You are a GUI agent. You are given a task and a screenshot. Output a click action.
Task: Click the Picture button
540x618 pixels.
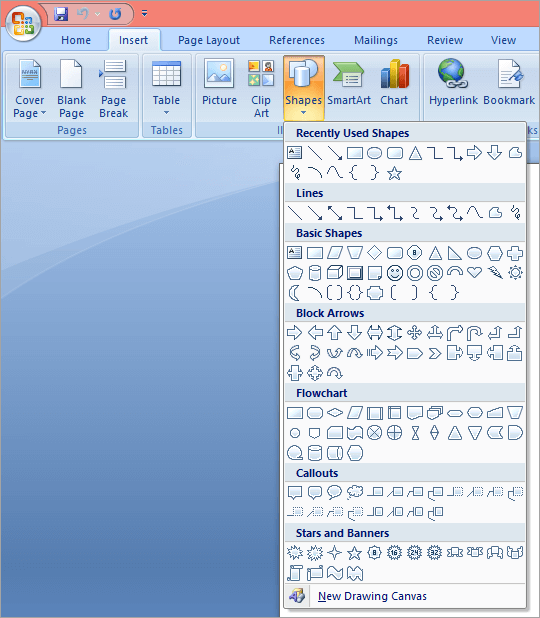pos(219,84)
